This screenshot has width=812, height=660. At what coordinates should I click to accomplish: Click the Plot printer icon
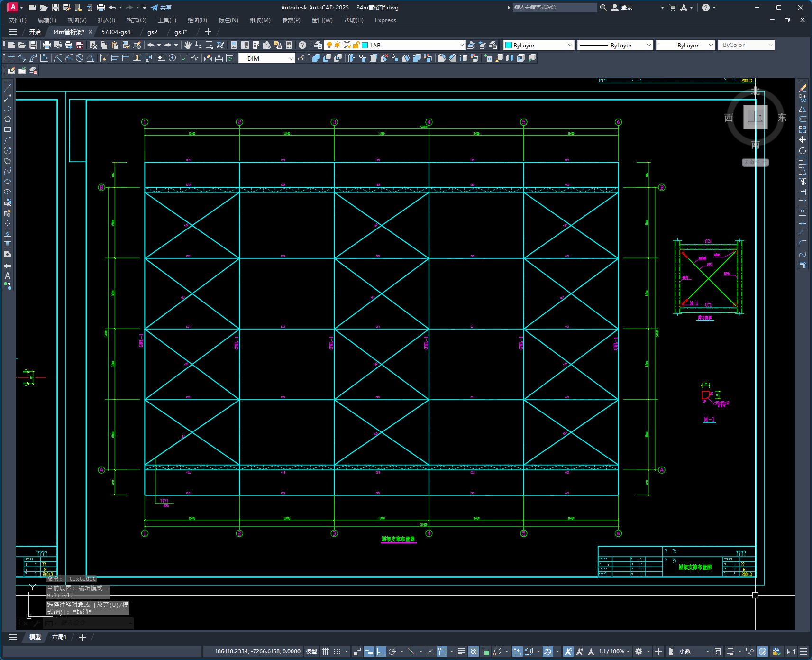click(46, 45)
